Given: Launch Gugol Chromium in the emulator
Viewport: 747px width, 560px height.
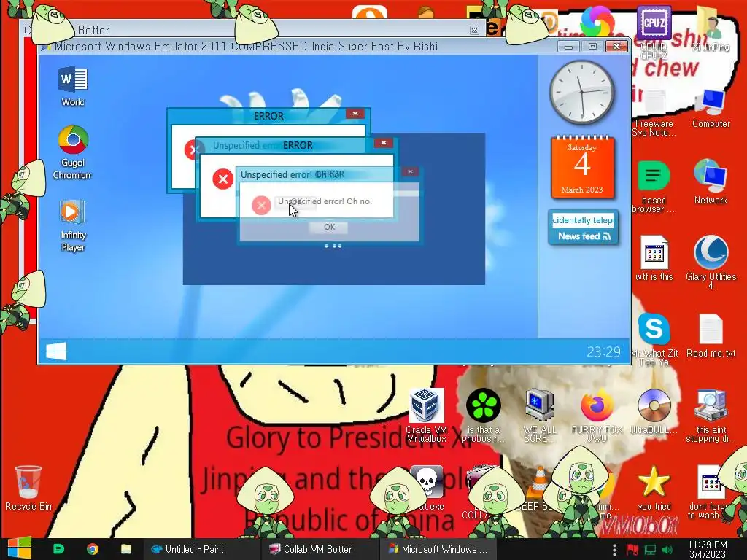Looking at the screenshot, I should pos(73,152).
